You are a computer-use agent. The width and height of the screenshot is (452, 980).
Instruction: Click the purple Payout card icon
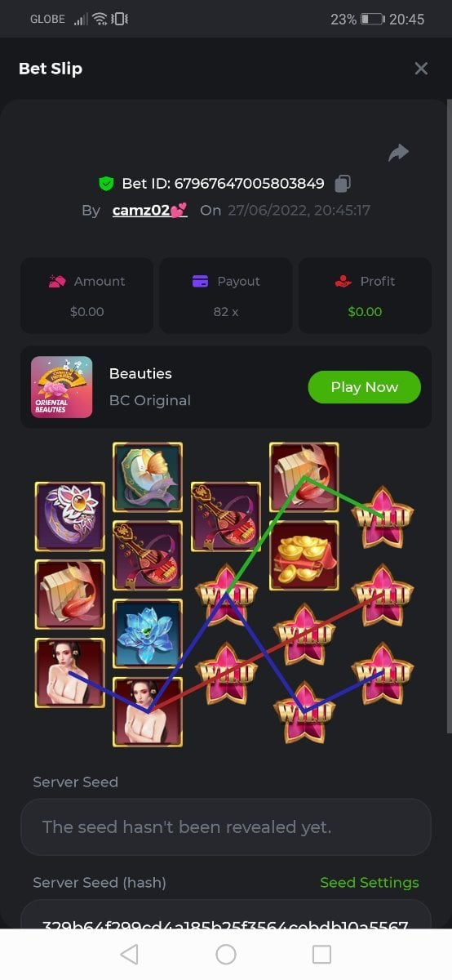200,281
